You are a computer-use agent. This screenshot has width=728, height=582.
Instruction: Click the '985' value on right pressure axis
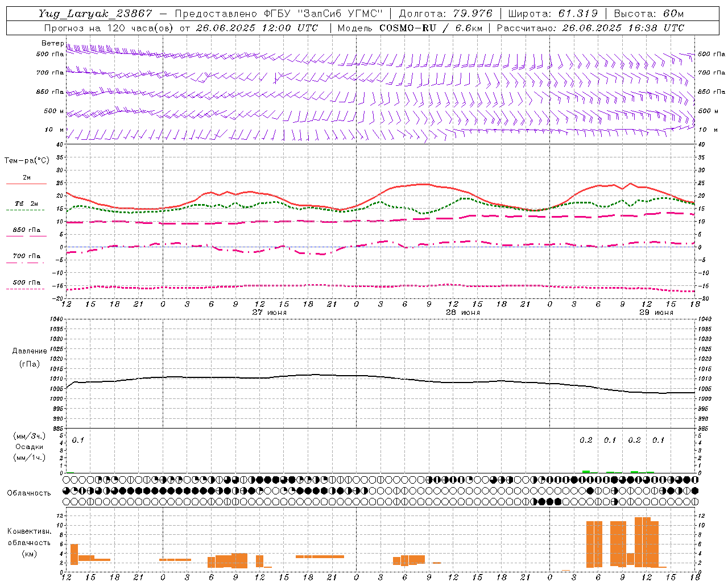(704, 429)
